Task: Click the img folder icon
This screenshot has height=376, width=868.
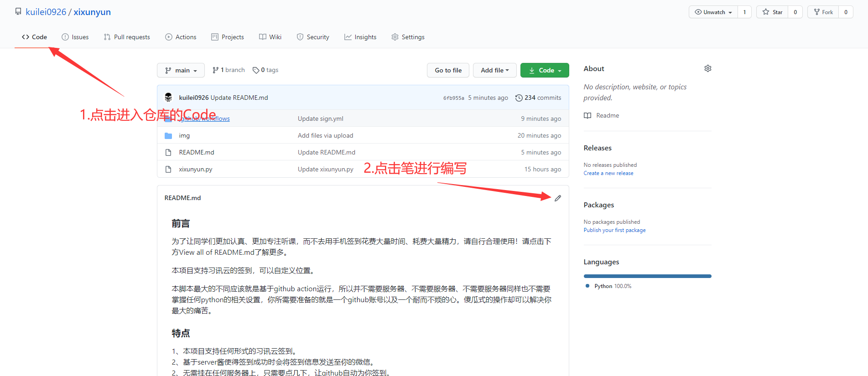Action: click(168, 135)
